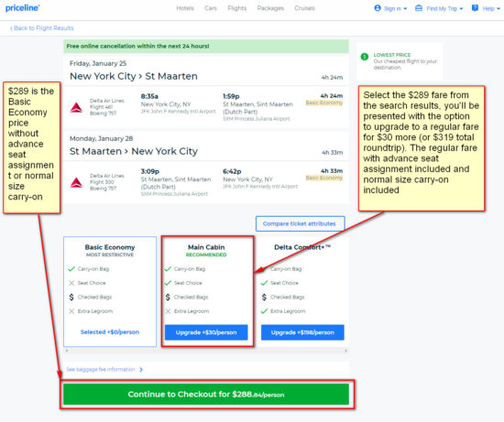Click Basic Economy tag on the 3:09p flight

point(324,178)
